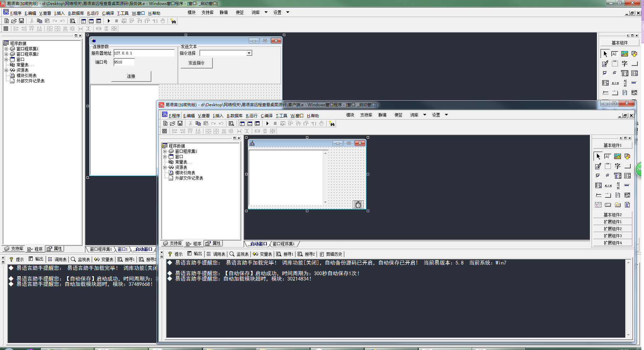Expand the 资源表 node in the server program tree
This screenshot has height=350, width=644.
6,70
